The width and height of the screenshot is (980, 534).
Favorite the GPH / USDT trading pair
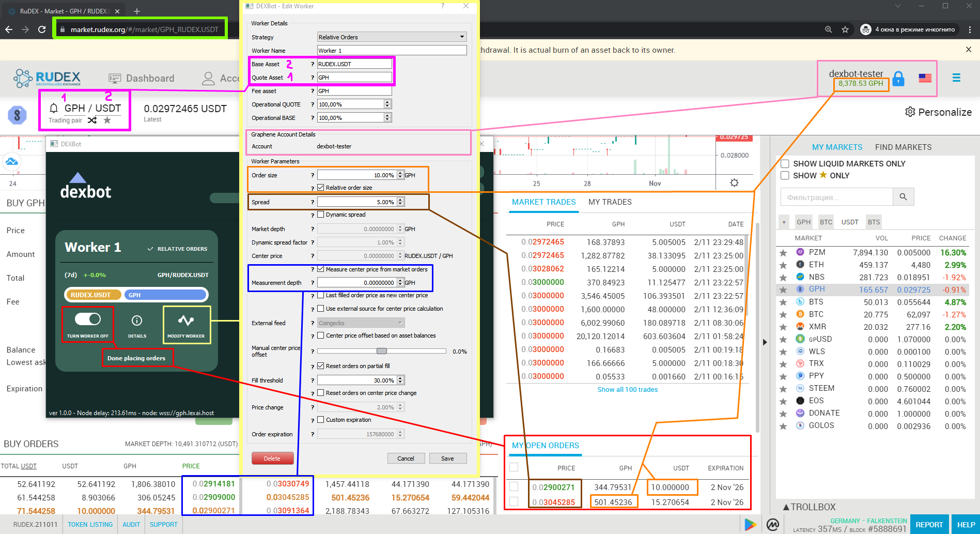point(107,120)
